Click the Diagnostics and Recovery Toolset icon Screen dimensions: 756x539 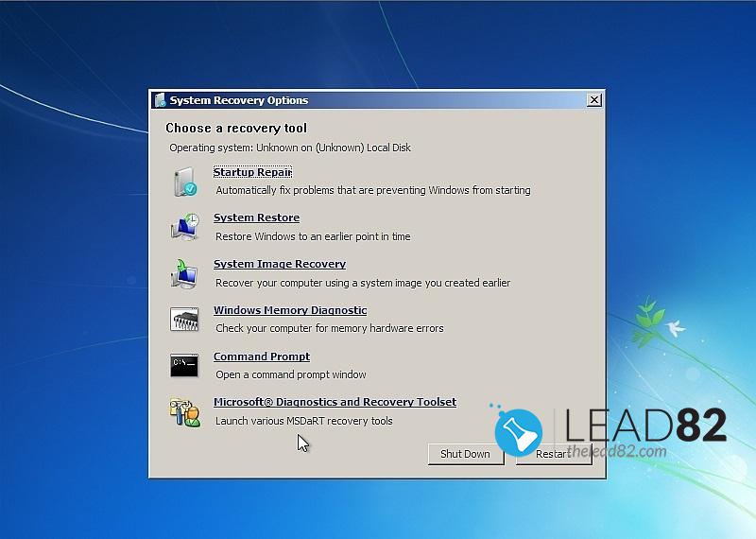tap(184, 412)
